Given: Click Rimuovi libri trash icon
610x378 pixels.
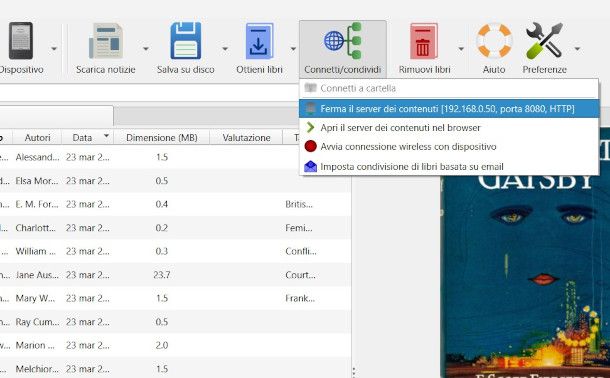Looking at the screenshot, I should point(424,41).
